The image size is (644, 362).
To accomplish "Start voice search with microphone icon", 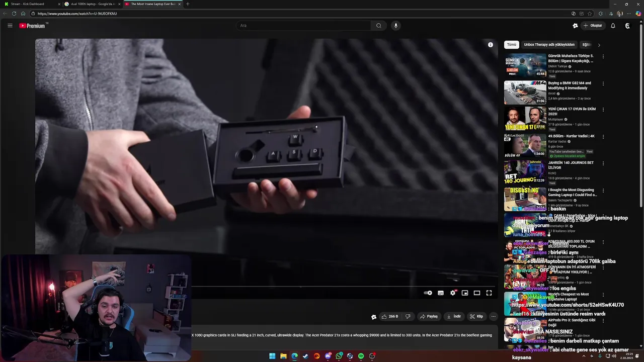I will pyautogui.click(x=396, y=26).
